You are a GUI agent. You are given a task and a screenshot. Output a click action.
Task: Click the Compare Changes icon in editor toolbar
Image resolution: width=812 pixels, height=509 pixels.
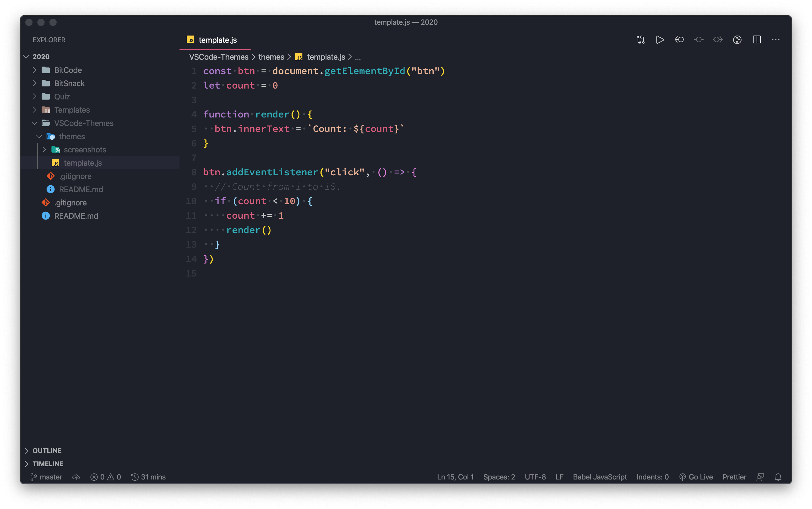click(640, 40)
